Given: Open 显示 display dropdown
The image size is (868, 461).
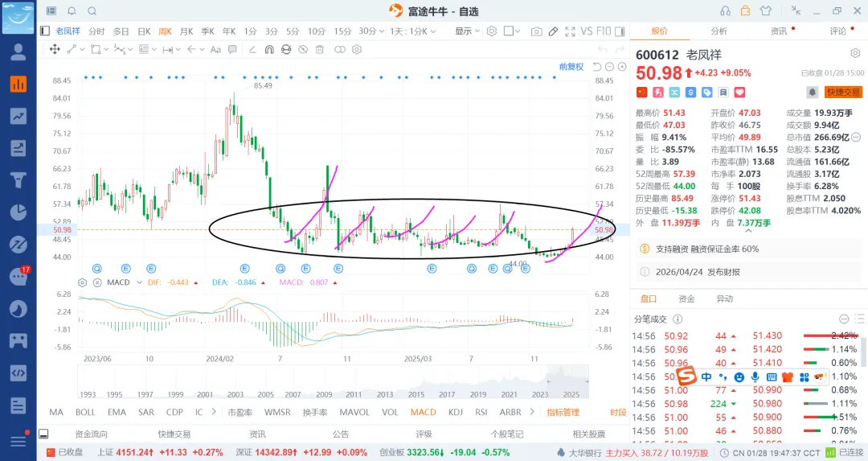Looking at the screenshot, I should (x=467, y=31).
